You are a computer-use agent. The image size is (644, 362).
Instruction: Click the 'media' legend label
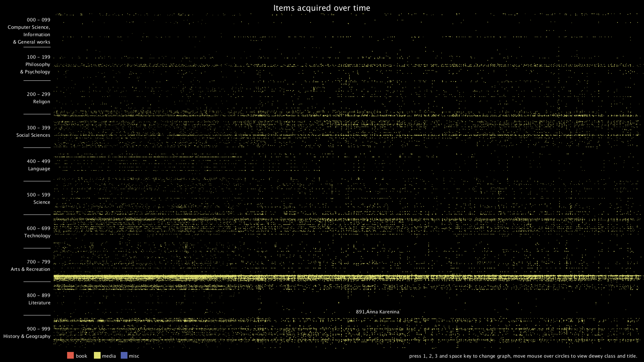[x=109, y=356]
